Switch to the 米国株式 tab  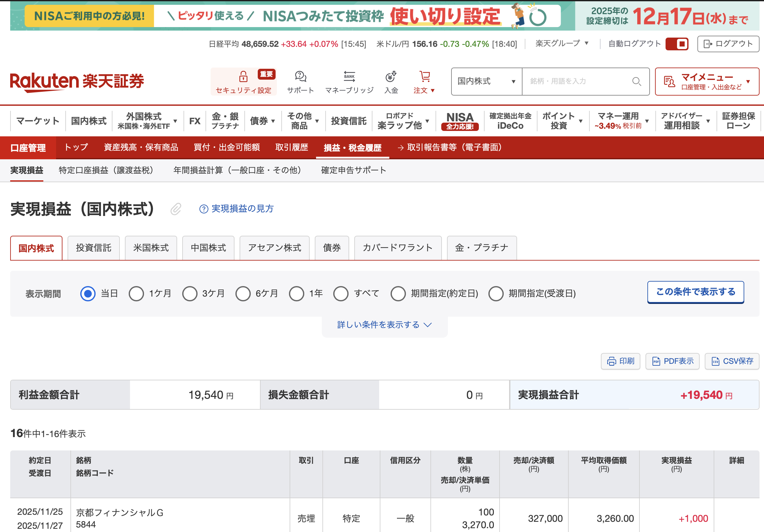pyautogui.click(x=151, y=248)
